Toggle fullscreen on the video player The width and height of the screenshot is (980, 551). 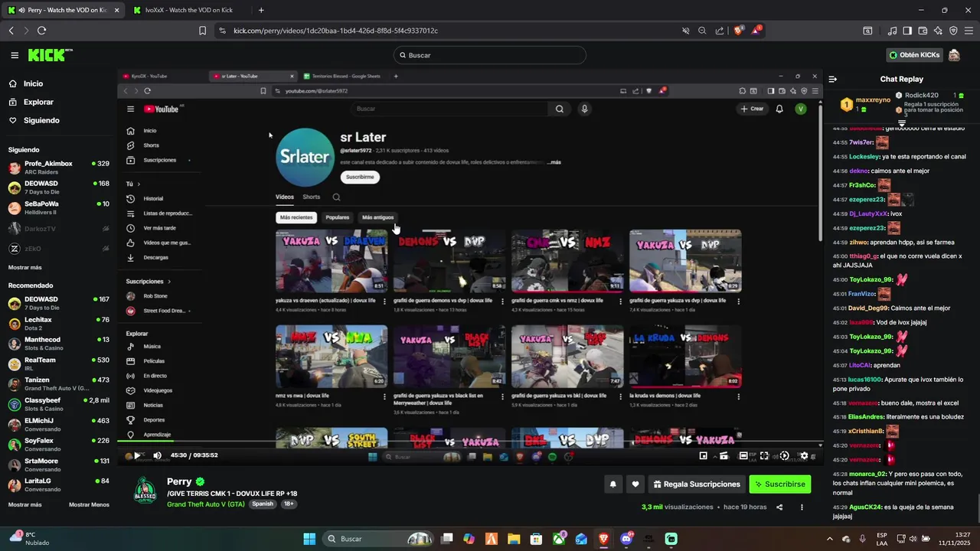[x=764, y=455]
